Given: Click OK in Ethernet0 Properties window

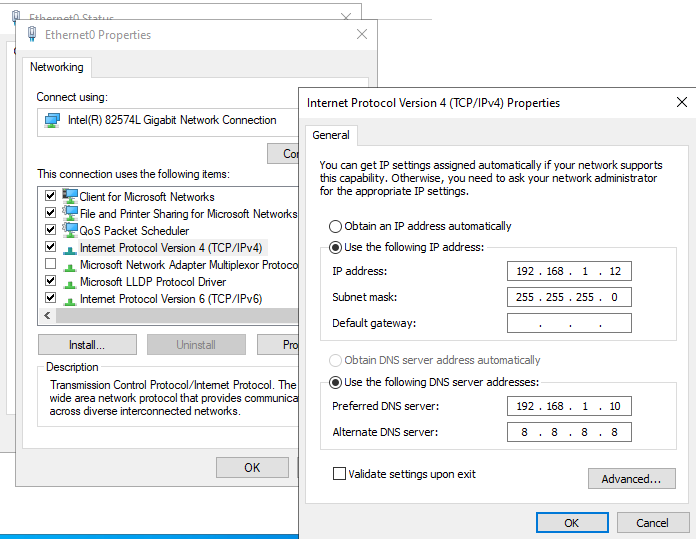Looking at the screenshot, I should pos(252,468).
